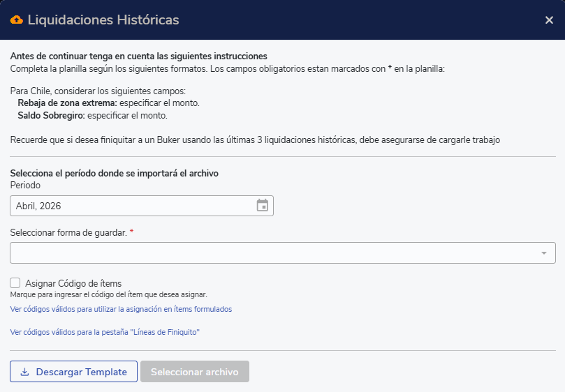Click the red required asterisk
This screenshot has width=565, height=392.
[x=132, y=232]
